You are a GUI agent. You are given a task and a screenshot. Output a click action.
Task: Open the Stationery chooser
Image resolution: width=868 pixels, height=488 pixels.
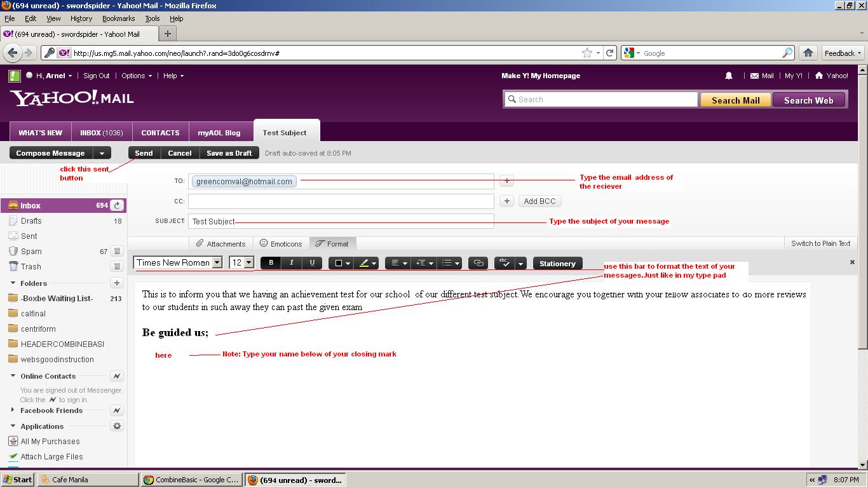click(x=557, y=263)
